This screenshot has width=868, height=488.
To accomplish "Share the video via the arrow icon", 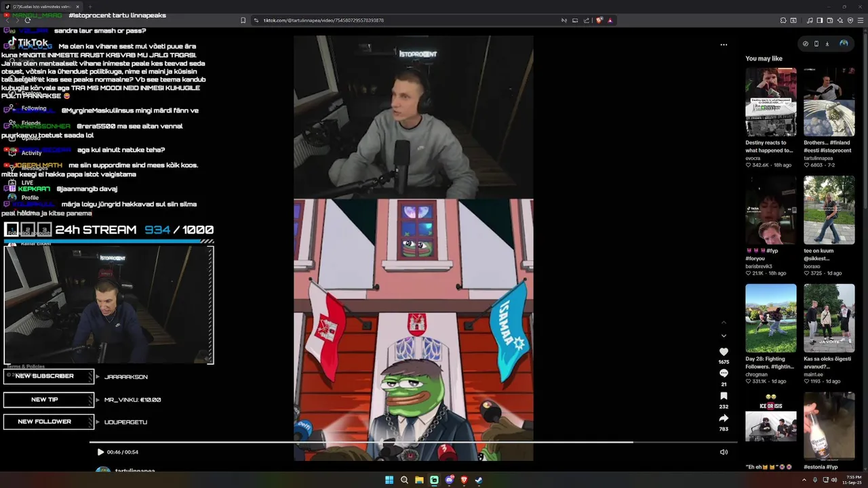I will (724, 418).
